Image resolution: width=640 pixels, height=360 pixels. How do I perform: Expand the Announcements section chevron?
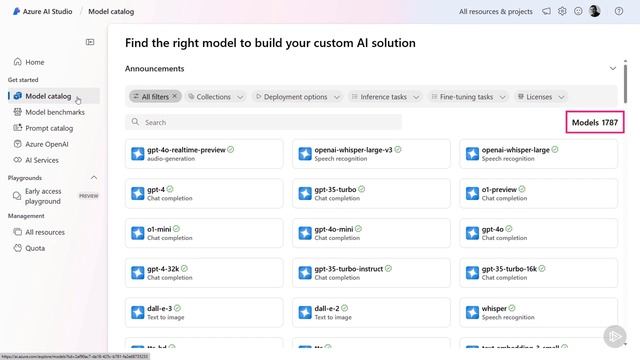613,68
